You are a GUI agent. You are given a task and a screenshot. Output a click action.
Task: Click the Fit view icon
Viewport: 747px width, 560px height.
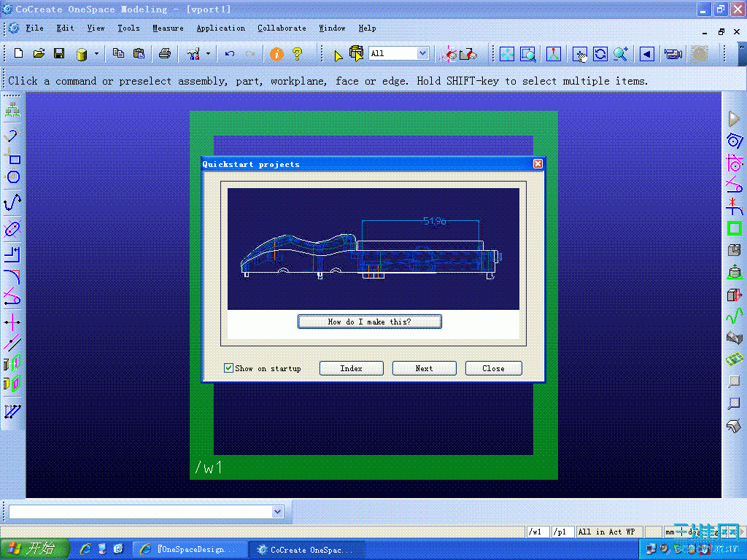[507, 54]
